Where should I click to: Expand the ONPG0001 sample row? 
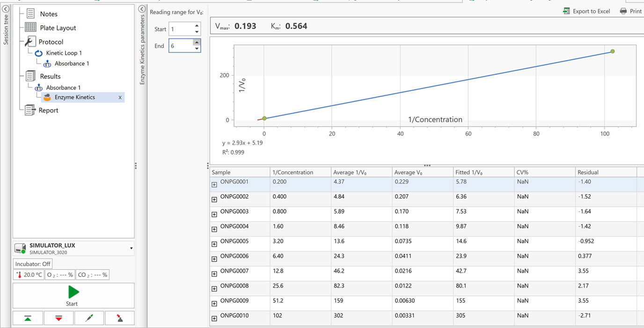coord(214,185)
